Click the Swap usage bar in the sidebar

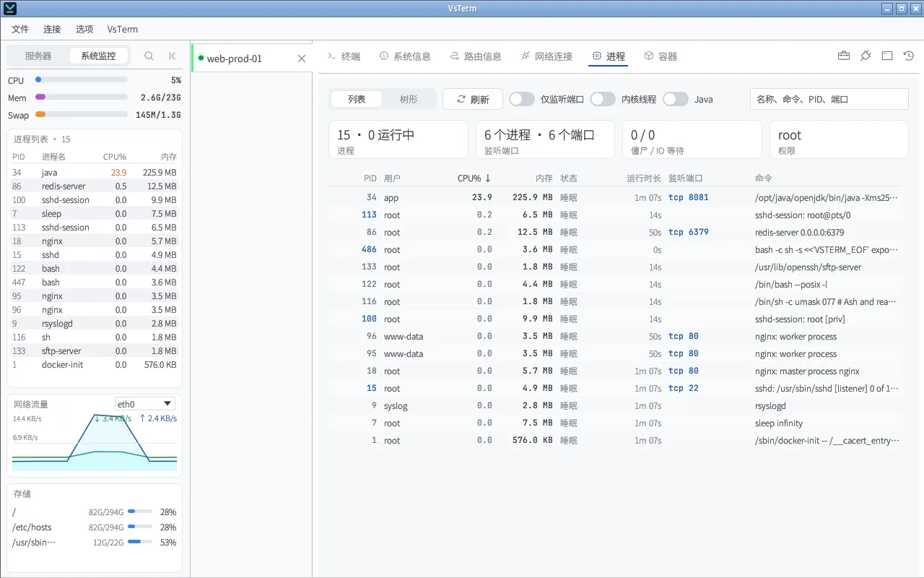[82, 114]
